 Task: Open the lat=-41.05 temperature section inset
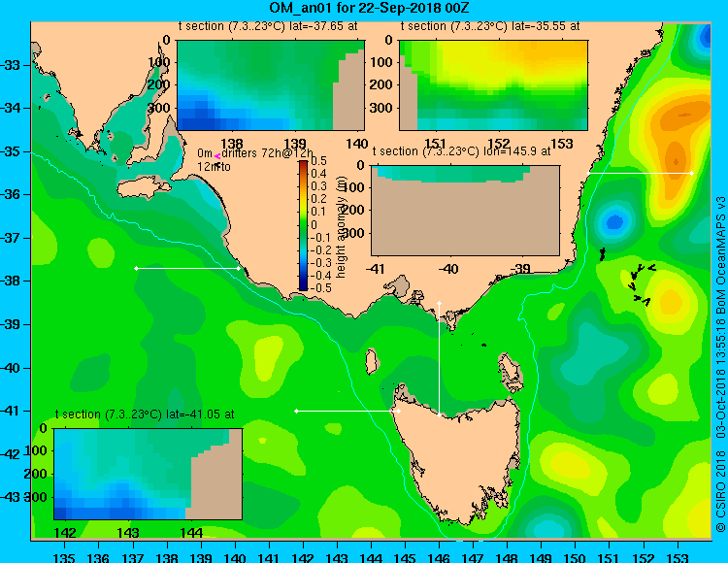tap(149, 474)
